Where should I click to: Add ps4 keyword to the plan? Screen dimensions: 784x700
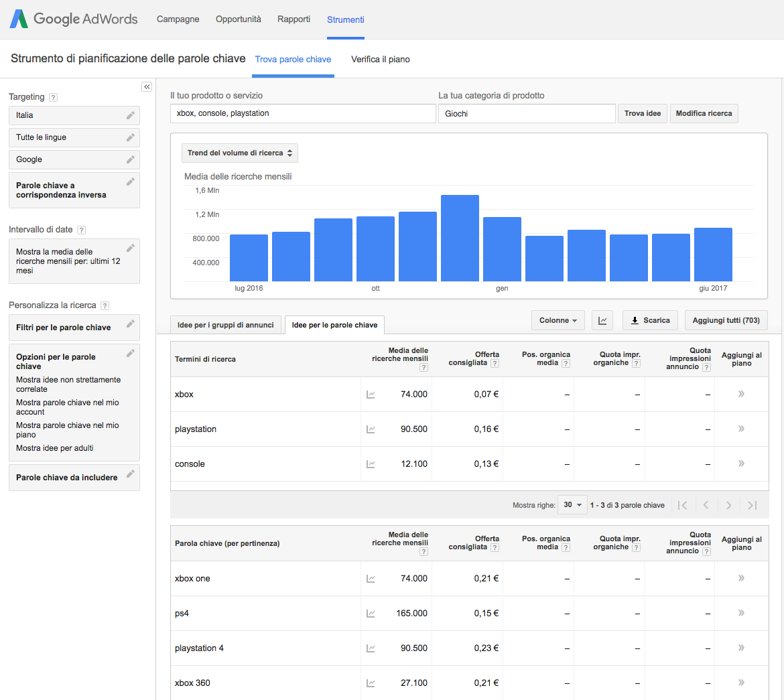(741, 613)
